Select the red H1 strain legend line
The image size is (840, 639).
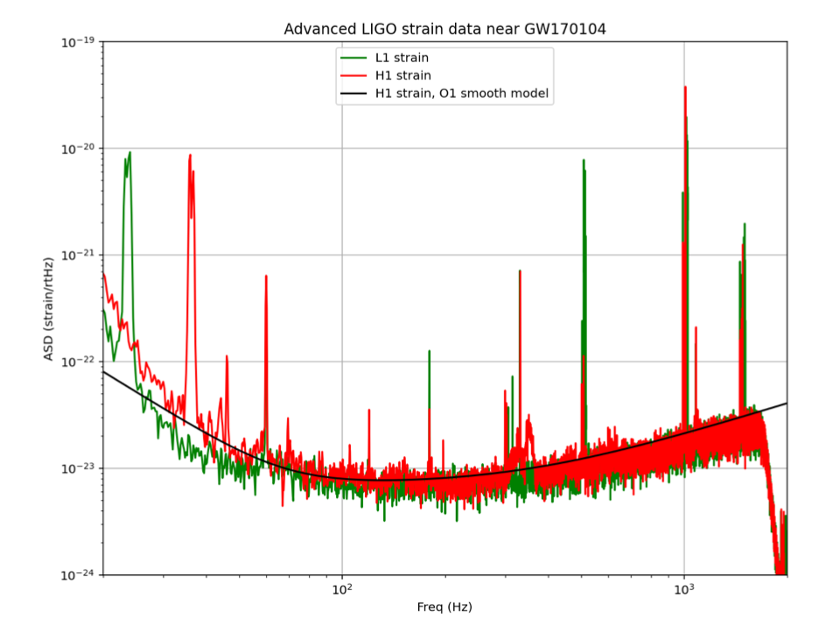(354, 75)
